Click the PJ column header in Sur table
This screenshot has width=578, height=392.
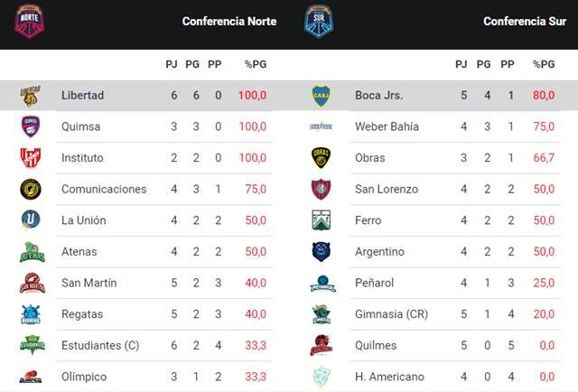click(461, 64)
